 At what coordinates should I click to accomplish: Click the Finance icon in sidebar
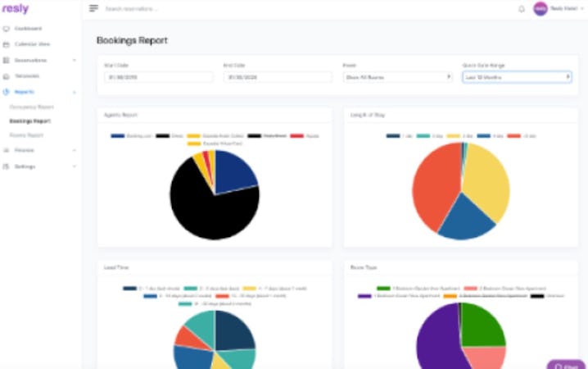click(x=6, y=150)
